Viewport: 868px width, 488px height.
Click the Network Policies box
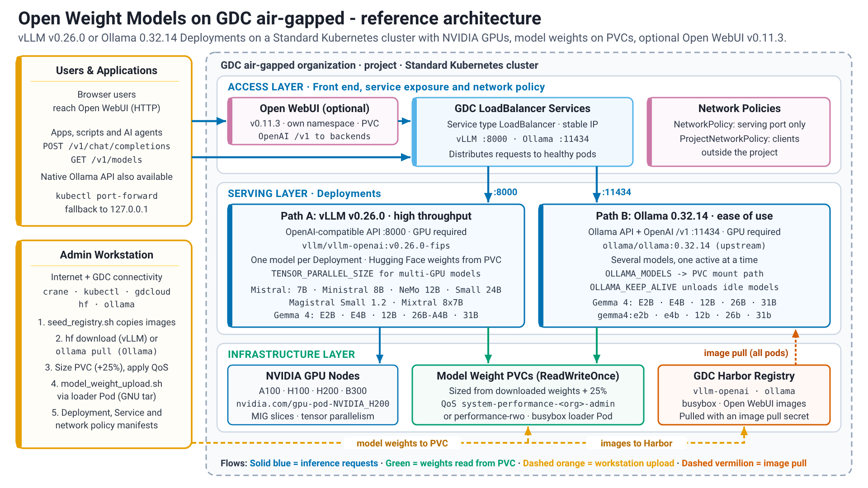point(739,132)
